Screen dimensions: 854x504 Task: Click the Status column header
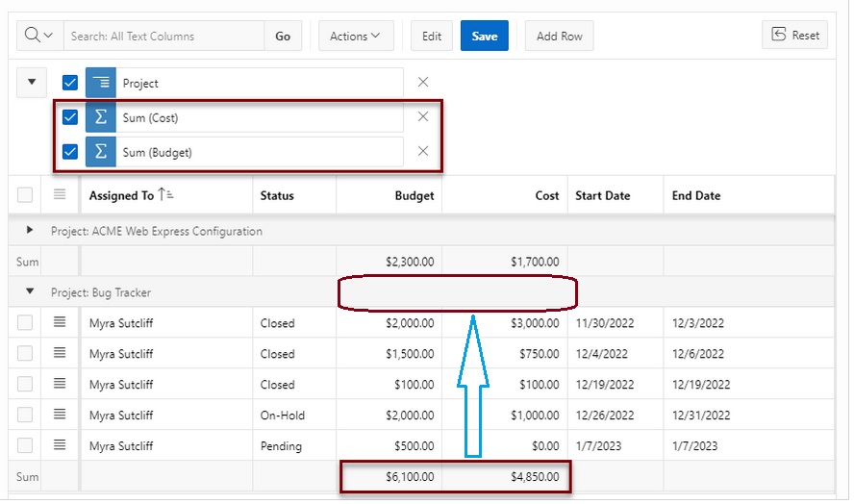click(294, 195)
